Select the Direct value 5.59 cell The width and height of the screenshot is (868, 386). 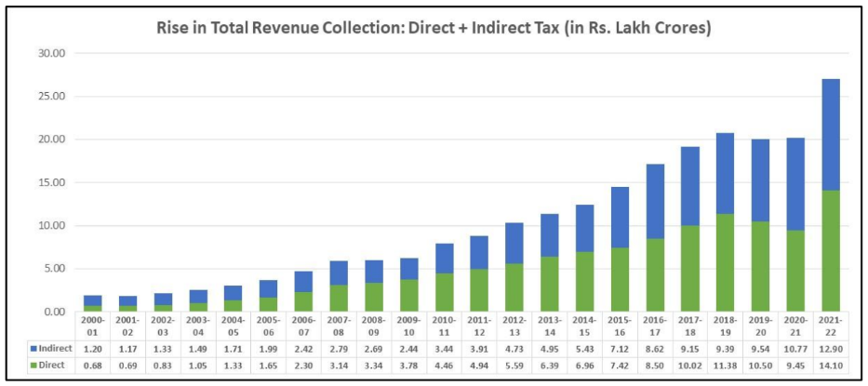click(x=514, y=366)
